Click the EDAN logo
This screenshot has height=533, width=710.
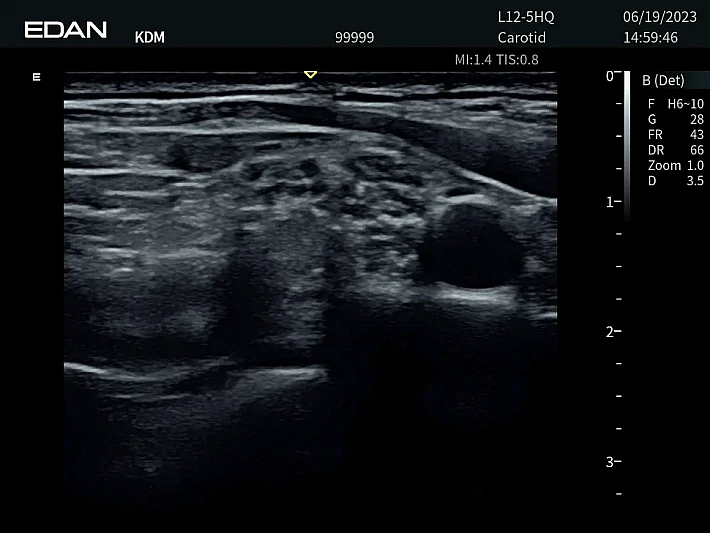[65, 29]
